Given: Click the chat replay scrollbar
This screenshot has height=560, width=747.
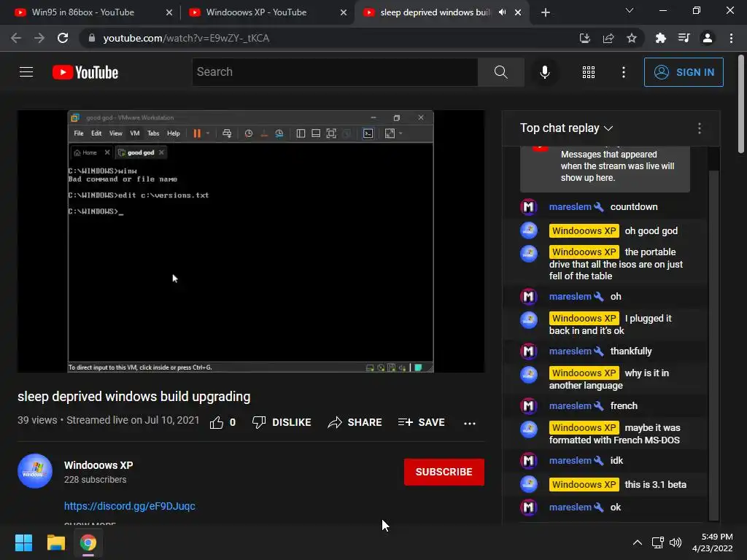Looking at the screenshot, I should (713, 345).
